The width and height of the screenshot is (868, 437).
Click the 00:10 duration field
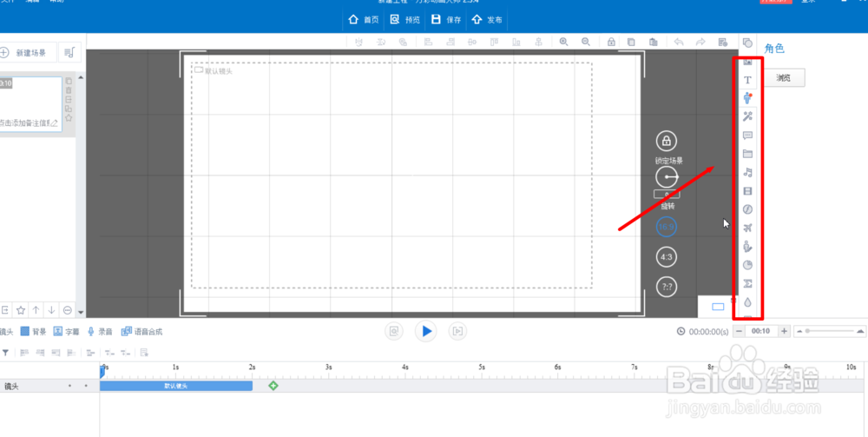pyautogui.click(x=761, y=331)
